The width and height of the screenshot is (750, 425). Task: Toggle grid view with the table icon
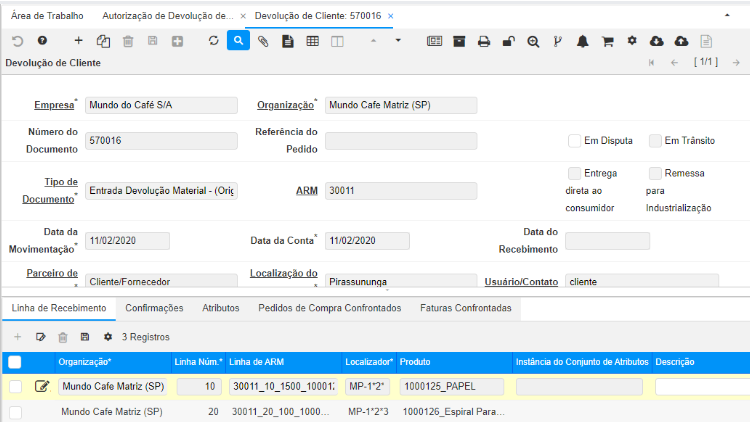(313, 41)
